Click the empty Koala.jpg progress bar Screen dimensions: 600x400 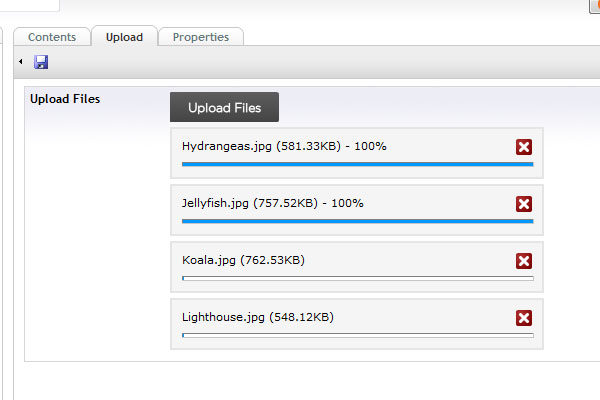click(x=357, y=278)
